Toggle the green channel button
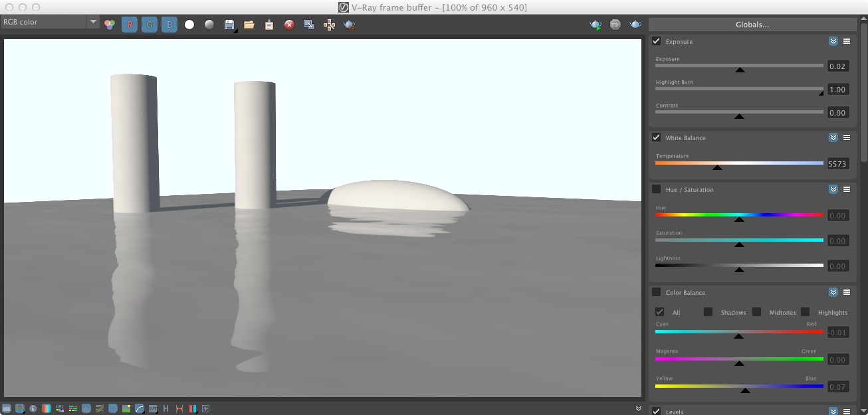The image size is (868, 415). tap(150, 25)
